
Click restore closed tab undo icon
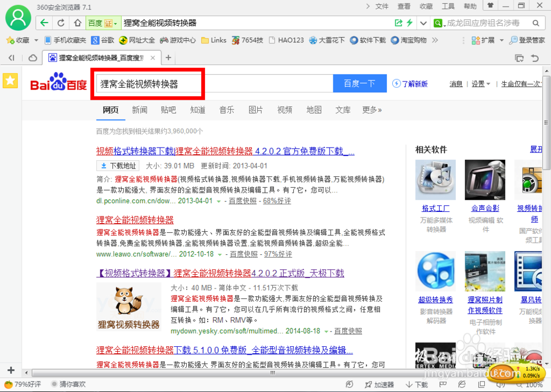click(x=534, y=58)
